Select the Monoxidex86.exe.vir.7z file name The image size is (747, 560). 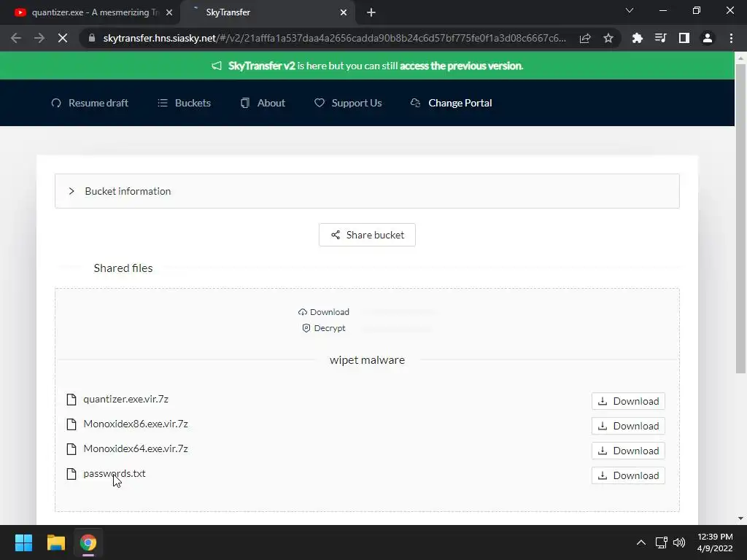(136, 424)
